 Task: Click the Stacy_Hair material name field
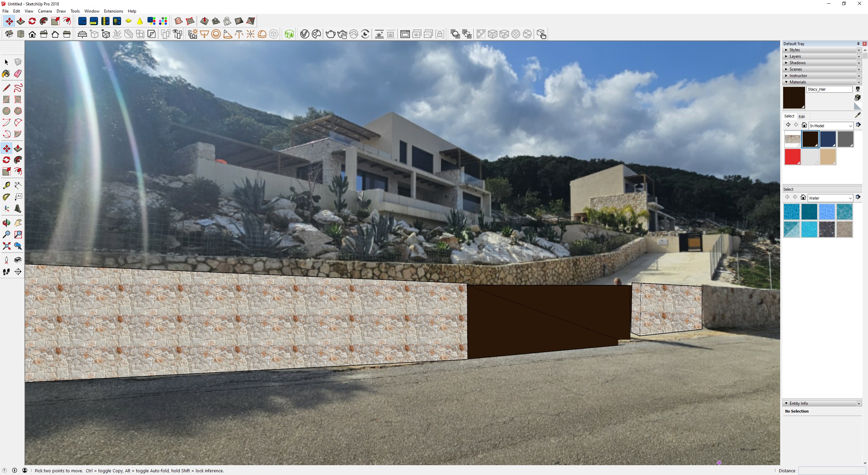829,89
